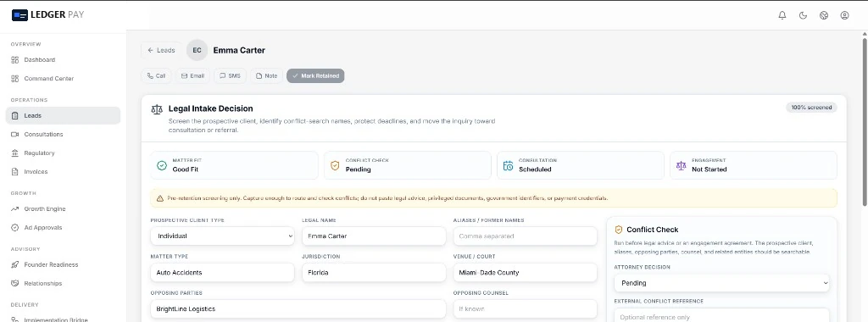The width and height of the screenshot is (868, 322).
Task: Open Command Center in the sidebar
Action: tap(63, 79)
